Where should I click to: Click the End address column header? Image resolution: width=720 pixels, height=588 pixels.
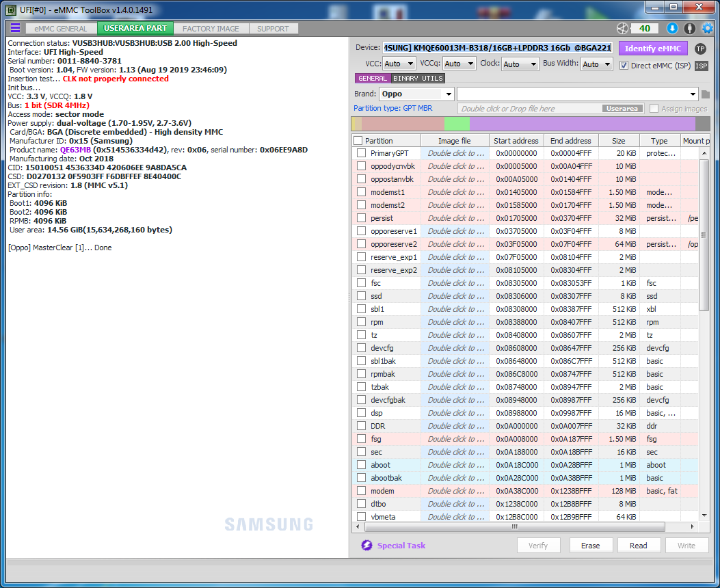(571, 140)
